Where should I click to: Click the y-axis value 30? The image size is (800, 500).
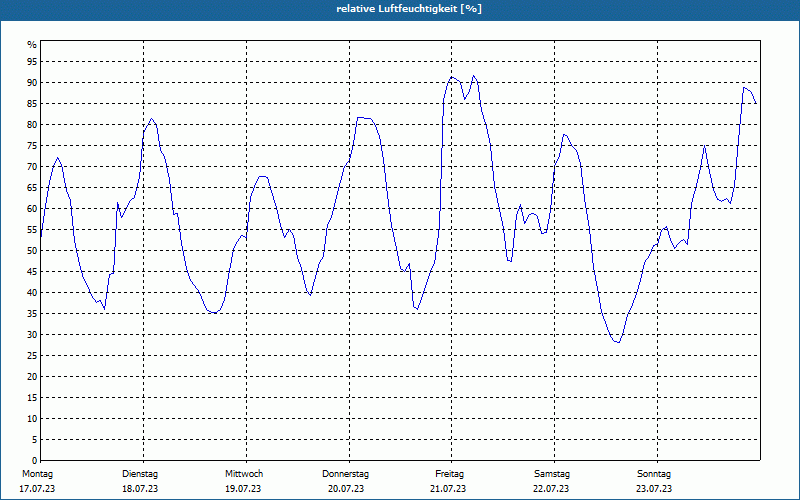32,334
